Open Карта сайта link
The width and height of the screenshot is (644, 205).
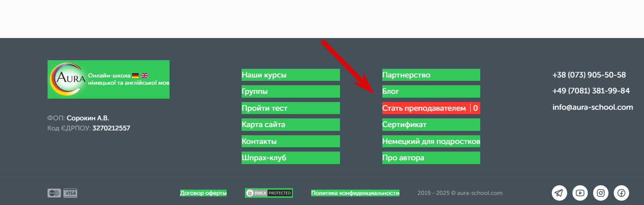click(291, 125)
